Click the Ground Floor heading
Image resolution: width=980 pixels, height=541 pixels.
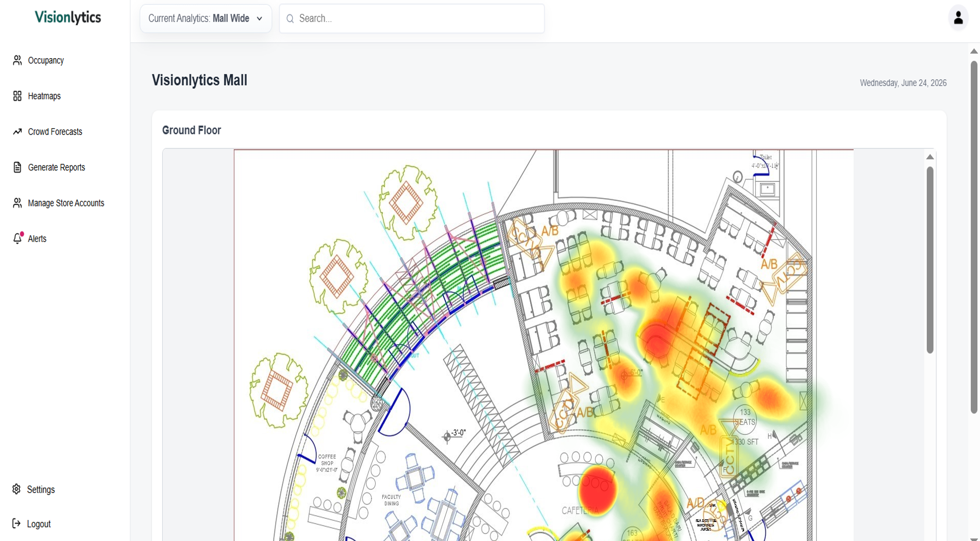(x=192, y=130)
